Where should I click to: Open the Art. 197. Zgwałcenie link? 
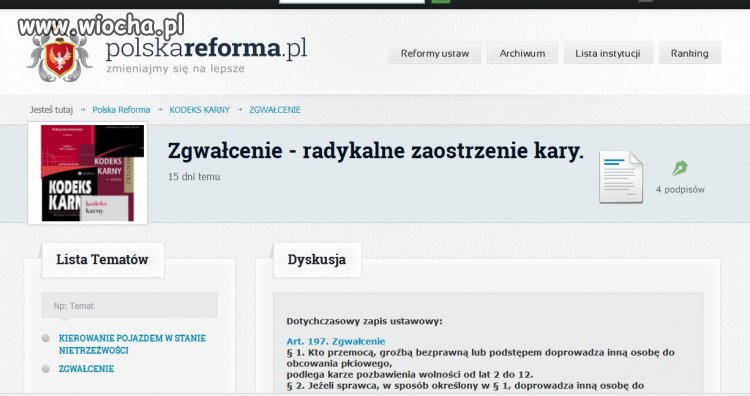(x=336, y=341)
